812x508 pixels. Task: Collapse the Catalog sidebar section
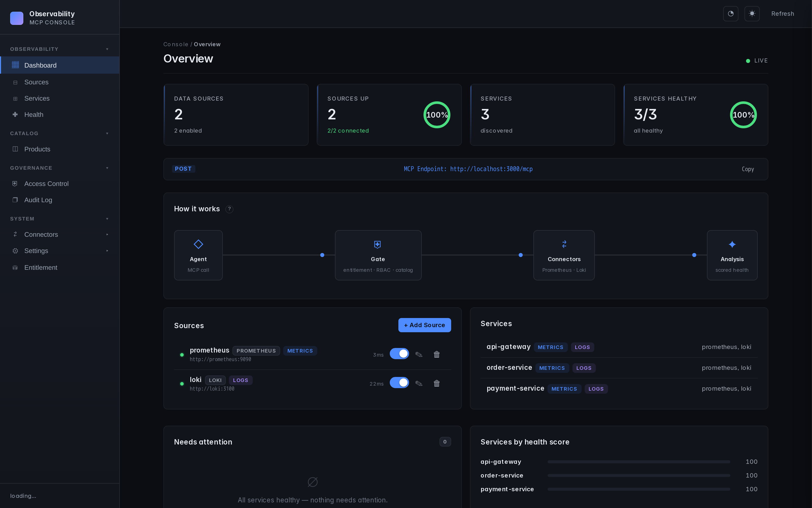[x=107, y=133]
